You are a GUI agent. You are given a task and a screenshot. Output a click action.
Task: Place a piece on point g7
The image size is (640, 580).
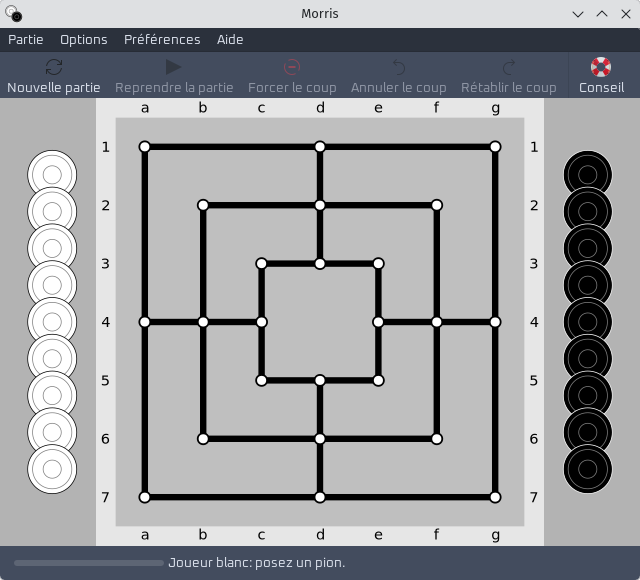495,497
